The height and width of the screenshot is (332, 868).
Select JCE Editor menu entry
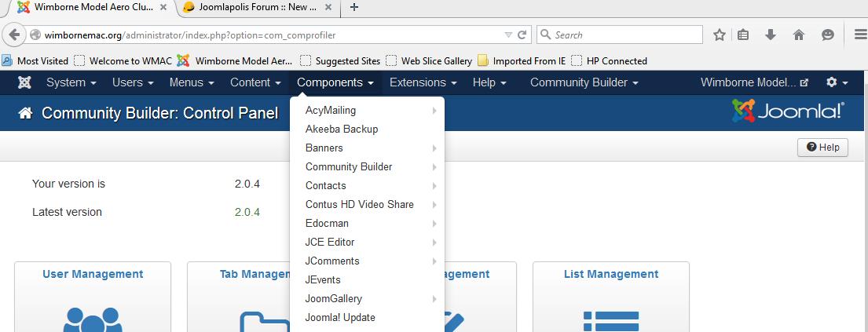(x=367, y=243)
